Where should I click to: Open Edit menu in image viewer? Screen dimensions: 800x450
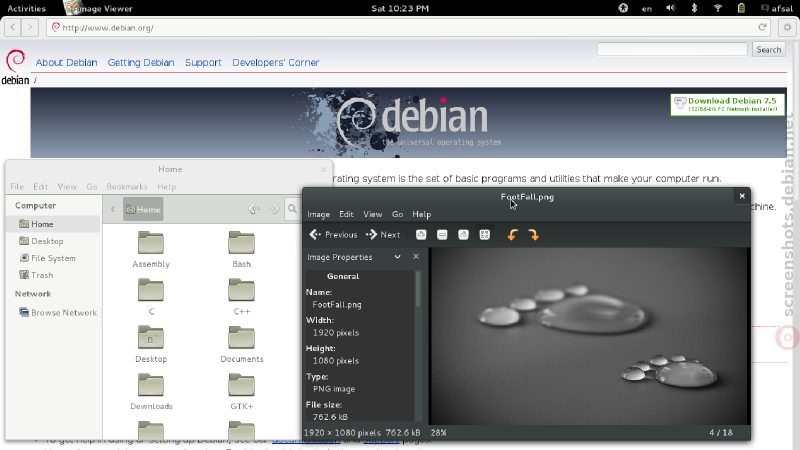346,214
